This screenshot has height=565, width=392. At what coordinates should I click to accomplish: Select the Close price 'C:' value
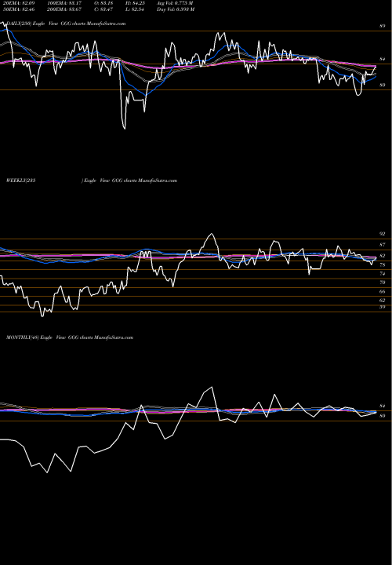click(102, 9)
